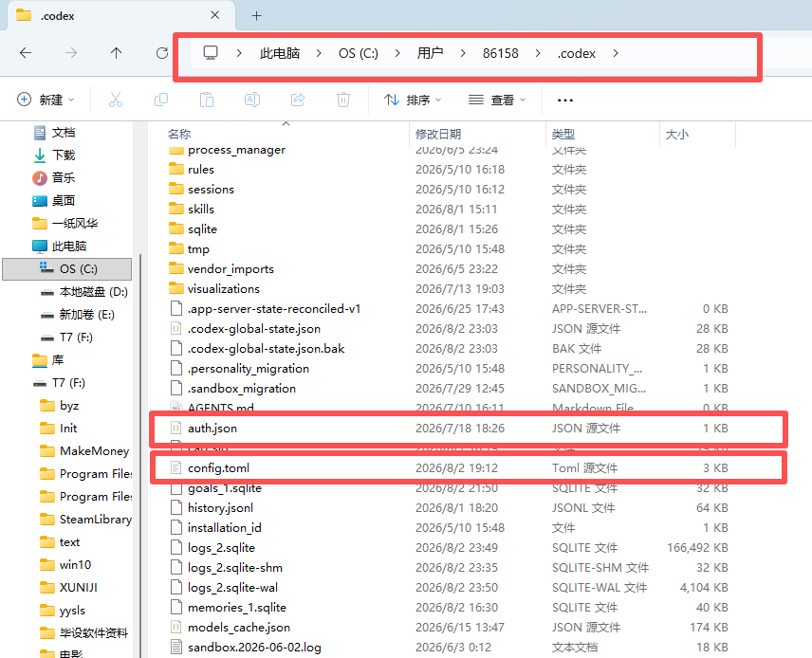
Task: Select the rules folder icon
Action: coord(176,169)
